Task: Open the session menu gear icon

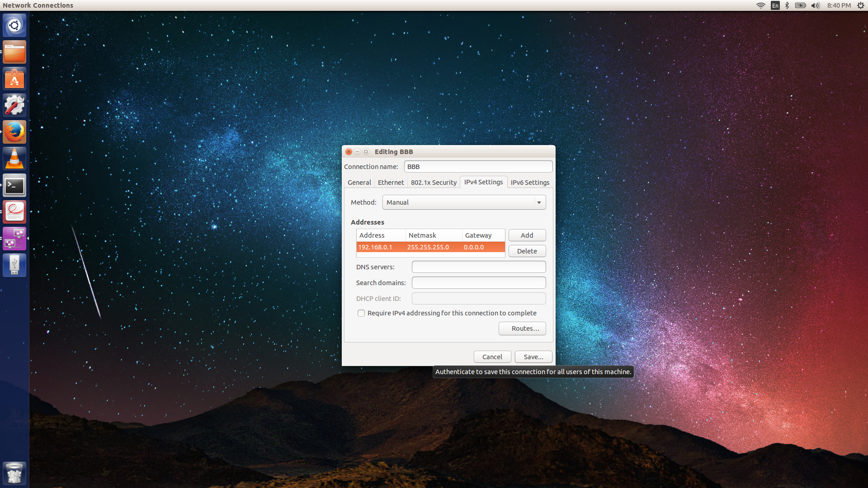Action: pyautogui.click(x=861, y=5)
